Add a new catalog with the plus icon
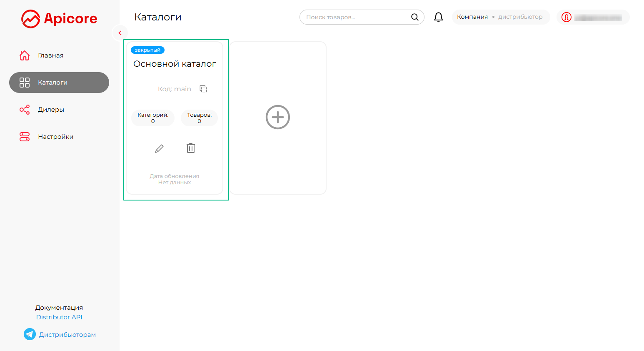This screenshot has width=644, height=351. click(278, 117)
